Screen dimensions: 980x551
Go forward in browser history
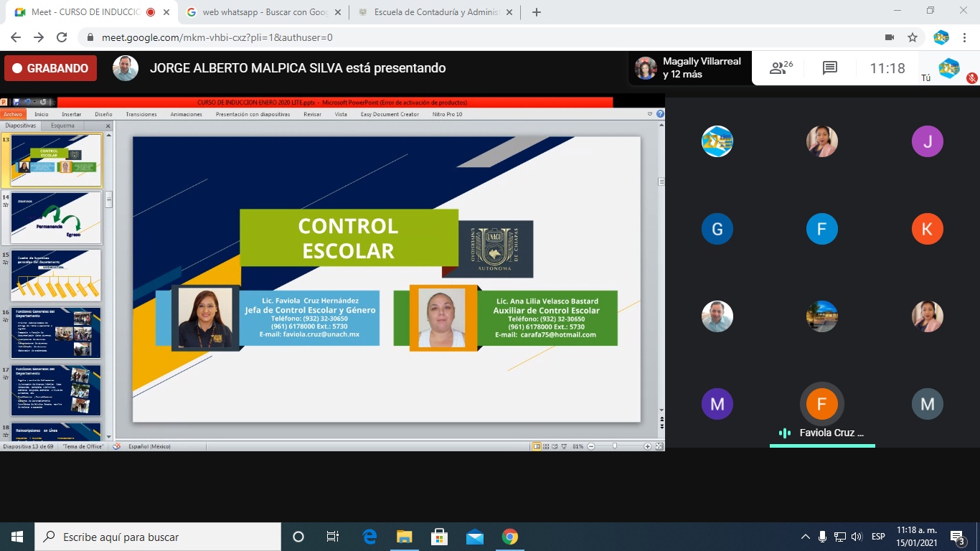(x=39, y=37)
